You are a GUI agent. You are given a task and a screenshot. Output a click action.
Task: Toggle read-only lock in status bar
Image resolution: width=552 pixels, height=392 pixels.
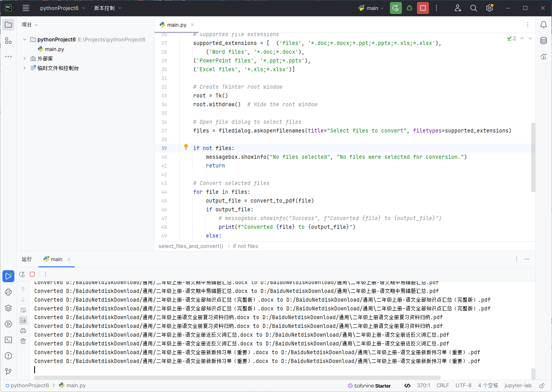pos(542,386)
